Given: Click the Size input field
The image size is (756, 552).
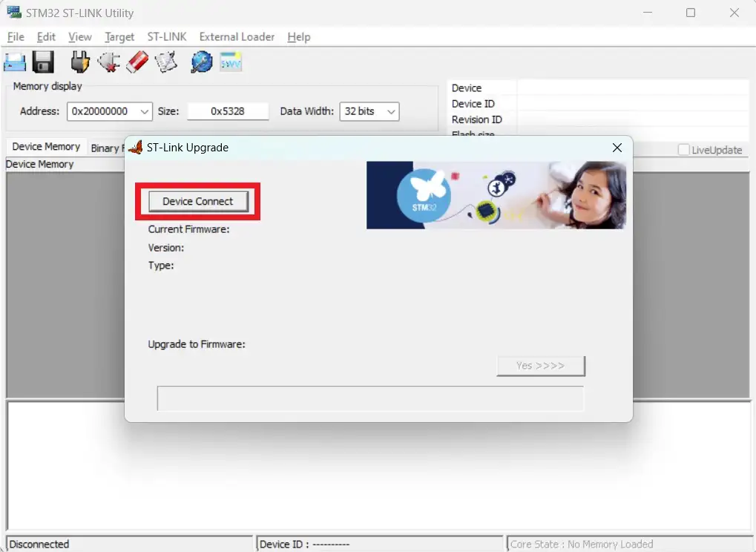Looking at the screenshot, I should (x=228, y=111).
